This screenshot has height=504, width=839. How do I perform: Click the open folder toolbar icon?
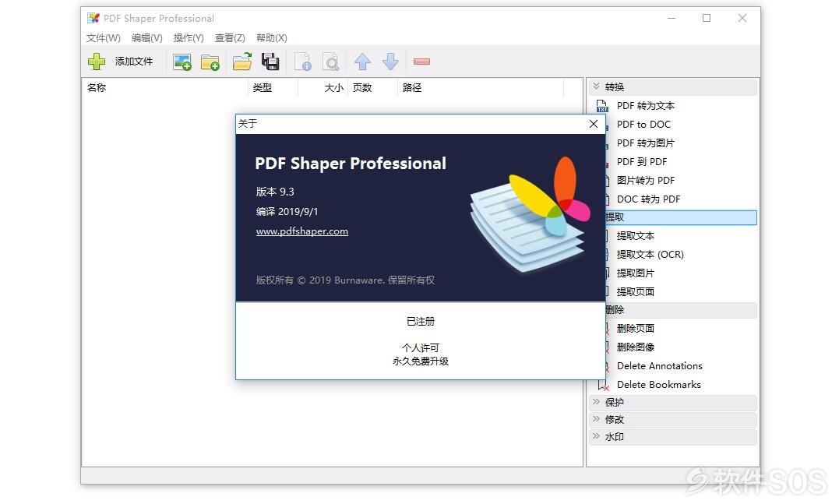pos(242,62)
